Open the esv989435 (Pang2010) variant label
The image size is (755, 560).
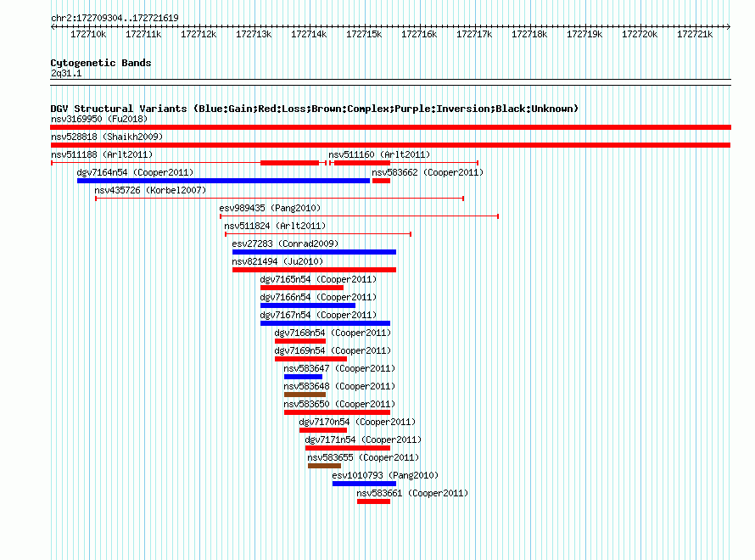tap(270, 208)
